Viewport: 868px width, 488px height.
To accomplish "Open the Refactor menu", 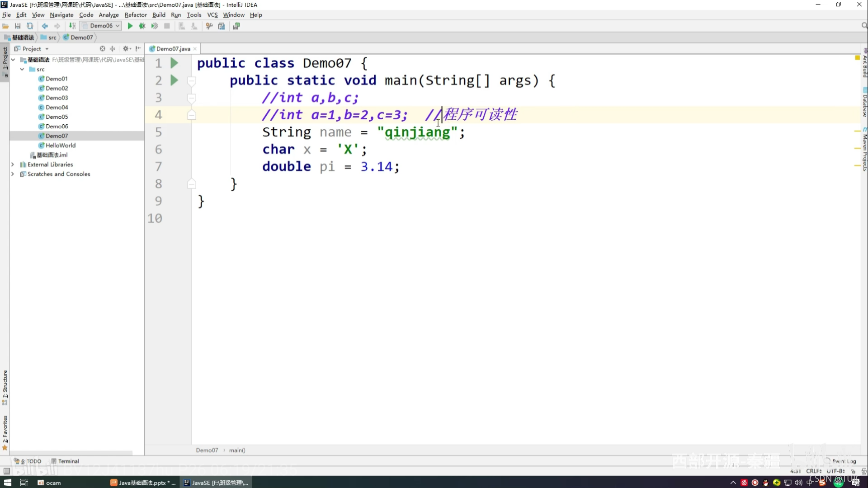I will pyautogui.click(x=136, y=15).
